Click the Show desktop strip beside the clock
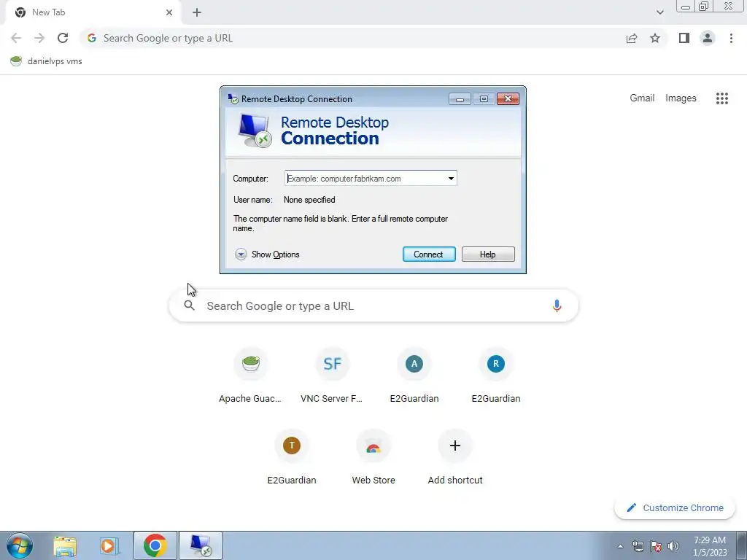The image size is (747, 560). 741,545
